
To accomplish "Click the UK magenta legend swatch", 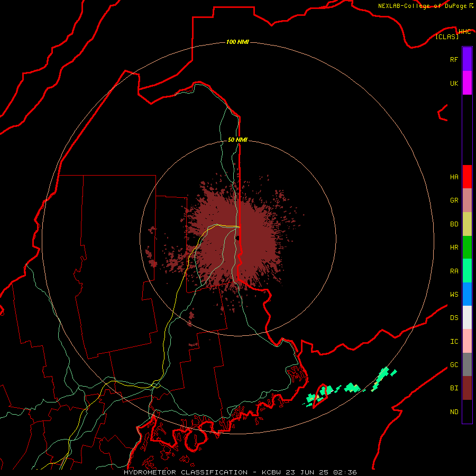I will tap(467, 83).
